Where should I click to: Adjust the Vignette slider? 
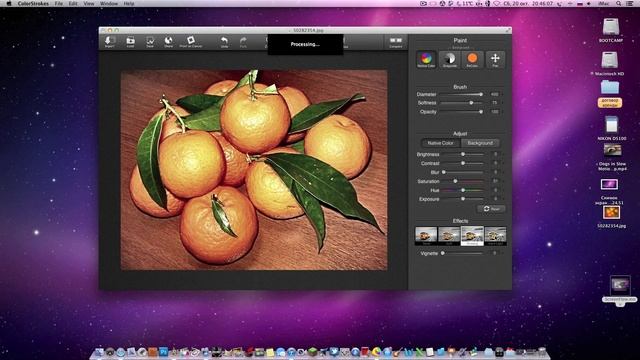463,253
